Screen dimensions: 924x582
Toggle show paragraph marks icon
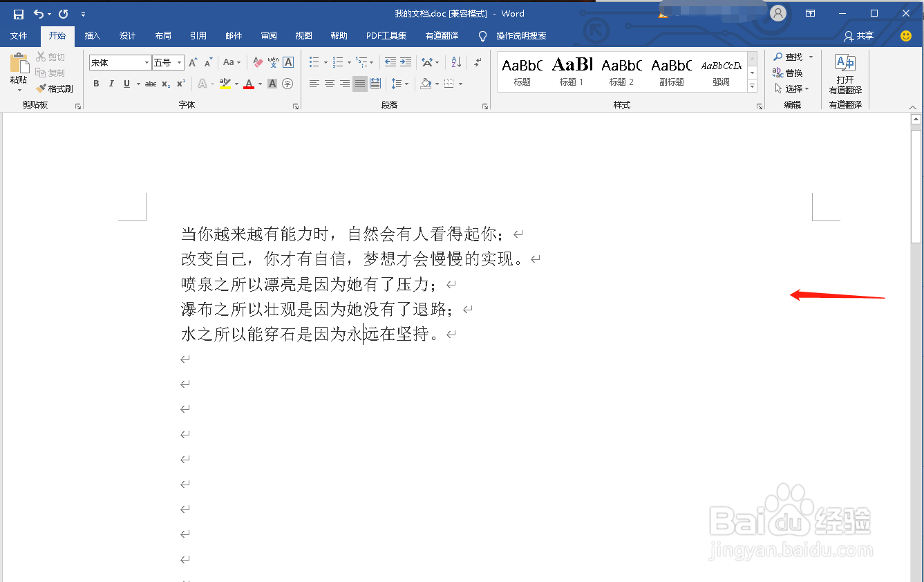(478, 62)
